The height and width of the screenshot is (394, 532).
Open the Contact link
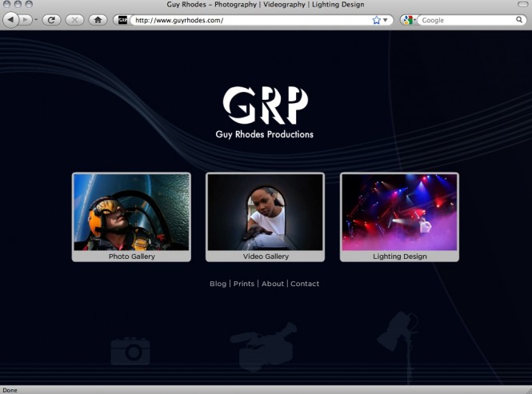point(305,284)
